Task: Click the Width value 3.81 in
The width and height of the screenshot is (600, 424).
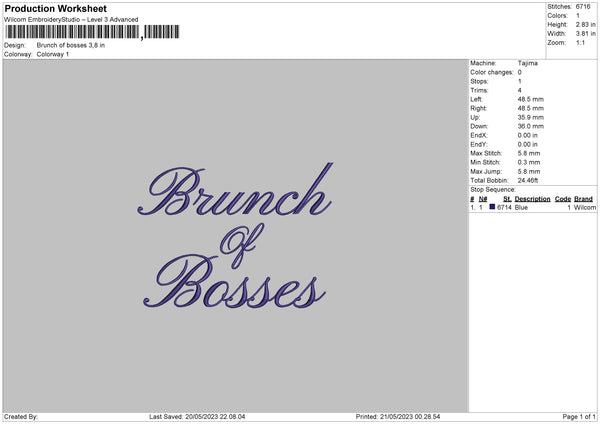Action: click(585, 34)
